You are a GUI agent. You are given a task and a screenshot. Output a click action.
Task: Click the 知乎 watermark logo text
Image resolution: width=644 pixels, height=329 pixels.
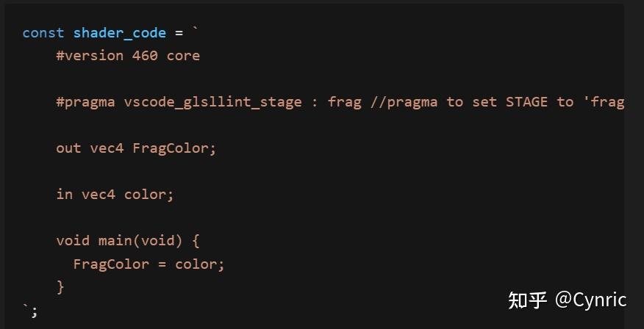tap(527, 300)
